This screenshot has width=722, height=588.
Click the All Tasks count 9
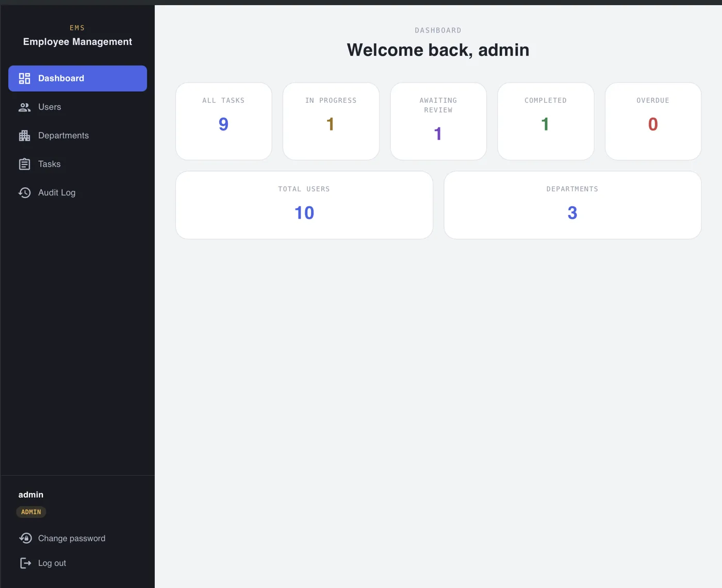click(223, 124)
